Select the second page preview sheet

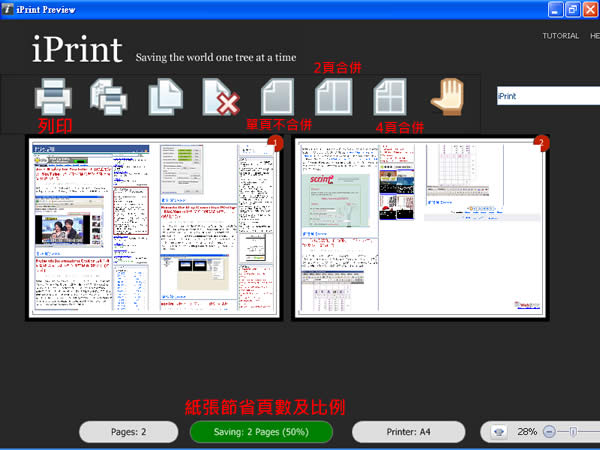click(420, 230)
